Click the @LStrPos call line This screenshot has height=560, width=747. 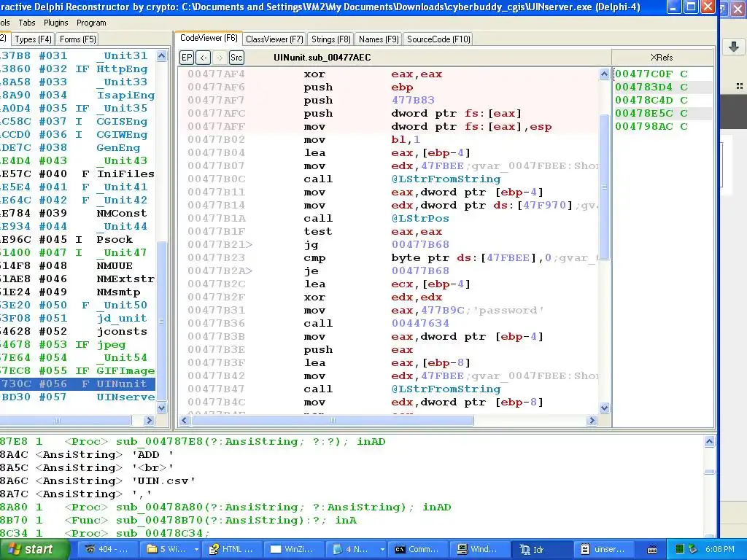point(389,219)
